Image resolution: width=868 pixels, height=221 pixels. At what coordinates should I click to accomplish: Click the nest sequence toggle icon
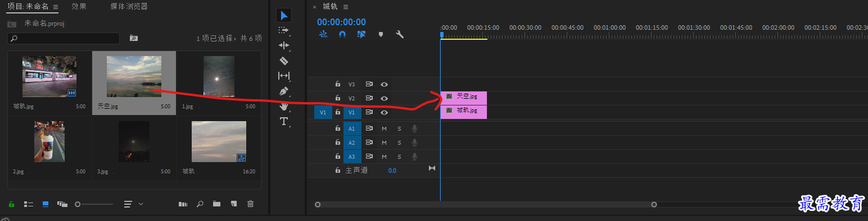click(x=323, y=34)
